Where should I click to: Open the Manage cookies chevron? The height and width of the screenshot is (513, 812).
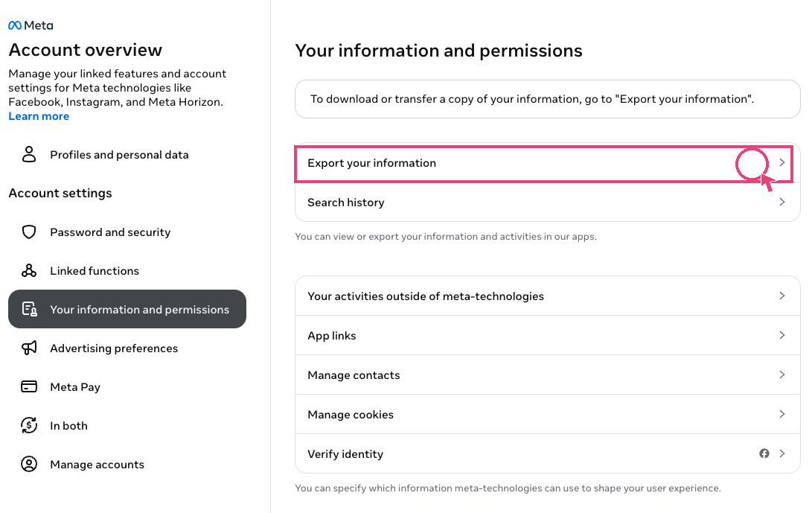pos(782,414)
